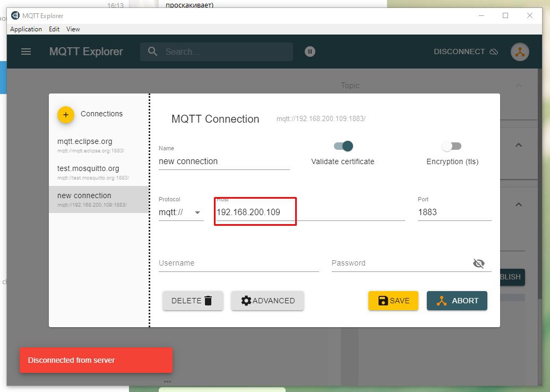This screenshot has width=550, height=392.
Task: Click the MQTT Connection dialog title
Action: 215,119
